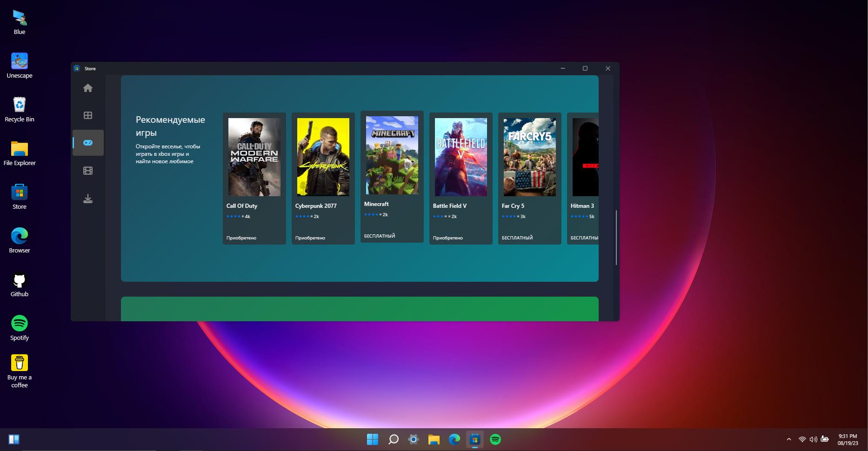The height and width of the screenshot is (451, 868).
Task: Click Приобретено under Cyberpunk 2077
Action: coord(310,238)
